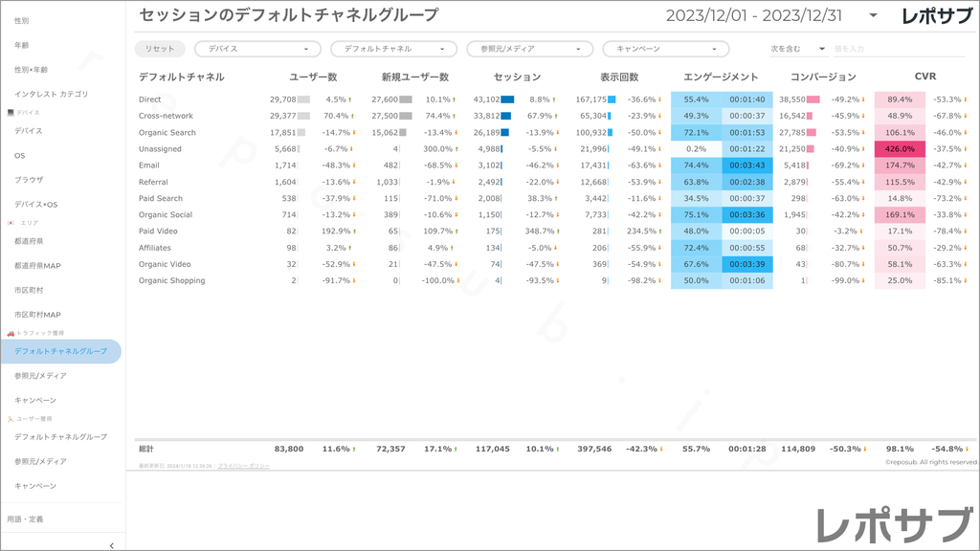Select インタレスト カテゴリ in the sidebar
Screen dimensions: 980x551
[x=52, y=94]
